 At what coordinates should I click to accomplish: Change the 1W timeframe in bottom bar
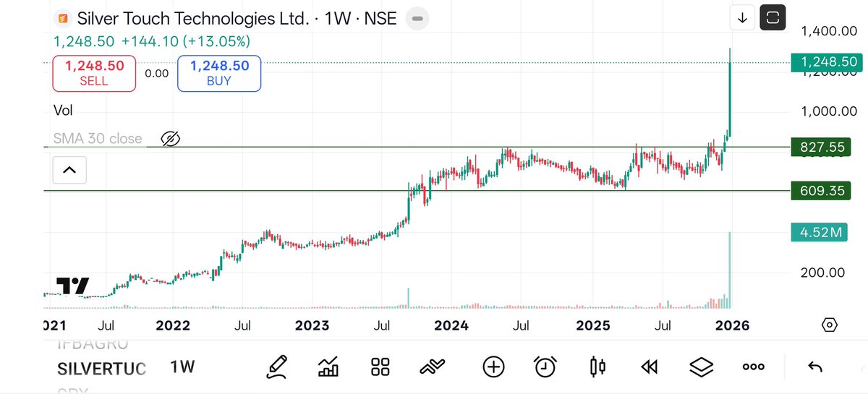tap(182, 367)
